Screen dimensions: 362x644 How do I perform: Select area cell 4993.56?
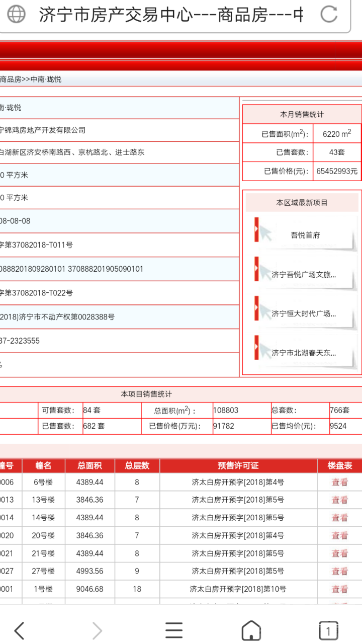click(x=89, y=571)
